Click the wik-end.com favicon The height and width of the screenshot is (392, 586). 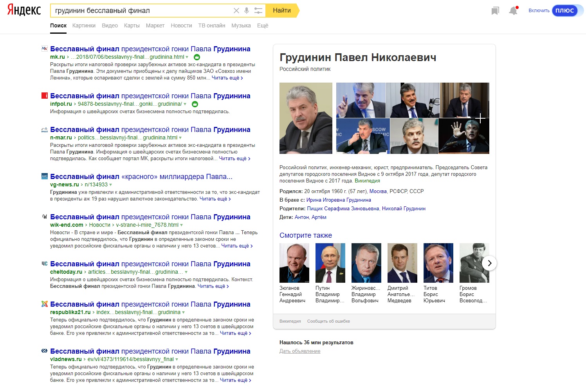(44, 217)
